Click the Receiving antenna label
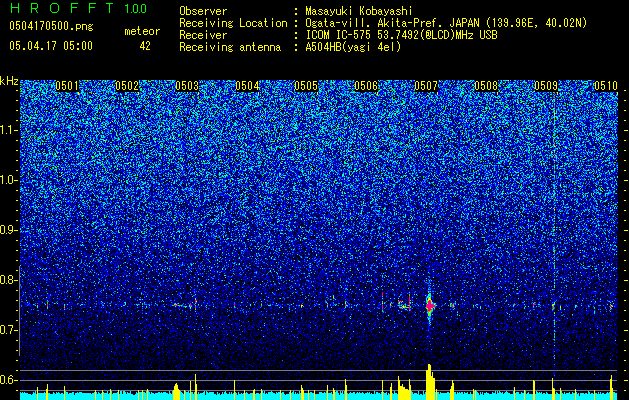The height and width of the screenshot is (400, 629). (230, 47)
